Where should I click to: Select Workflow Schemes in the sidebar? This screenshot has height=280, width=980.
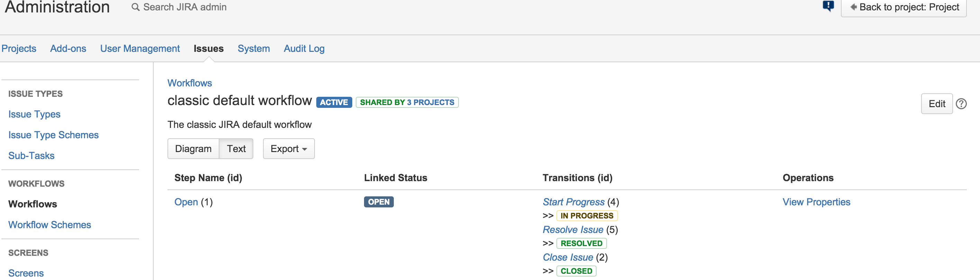tap(49, 225)
